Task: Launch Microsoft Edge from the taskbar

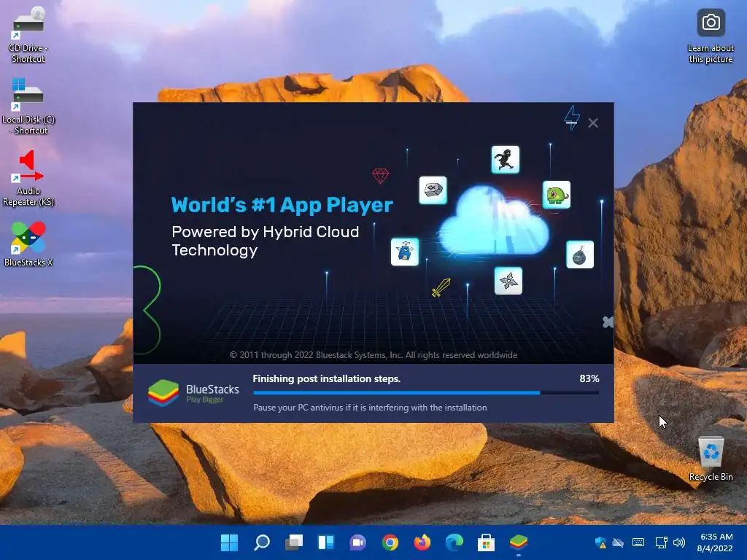Action: tap(454, 542)
